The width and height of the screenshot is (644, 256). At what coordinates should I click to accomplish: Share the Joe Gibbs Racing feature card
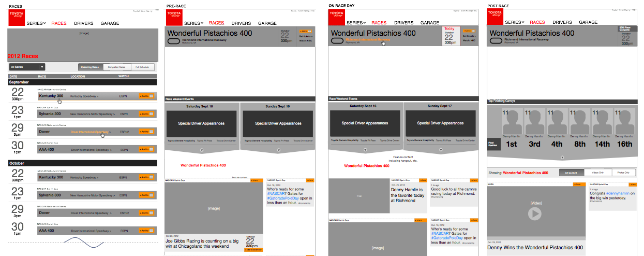pos(257,180)
